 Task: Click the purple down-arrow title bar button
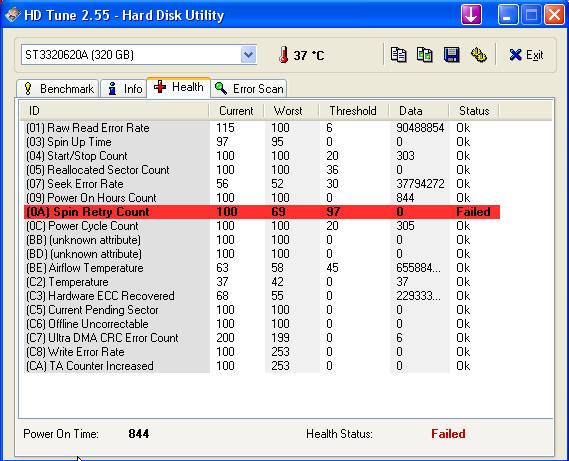click(x=471, y=15)
